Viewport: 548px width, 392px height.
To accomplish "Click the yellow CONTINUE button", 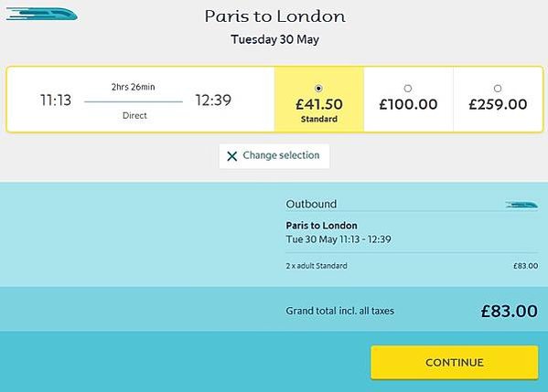I will point(455,363).
